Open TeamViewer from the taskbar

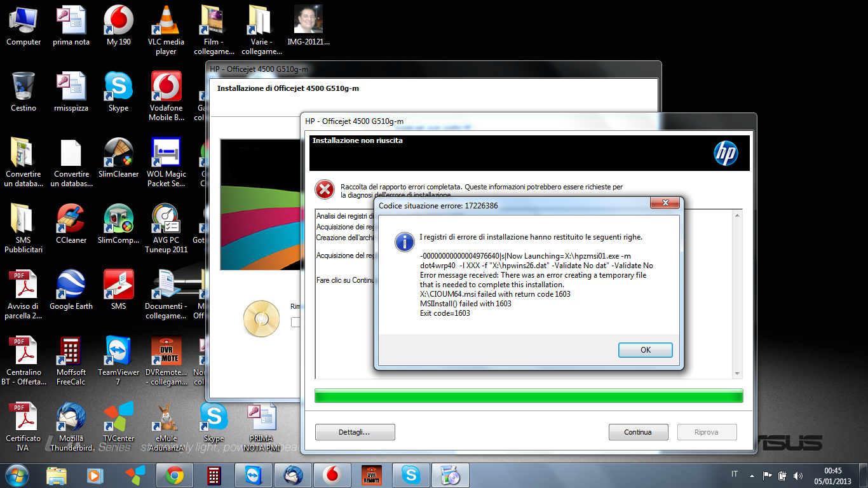[254, 475]
